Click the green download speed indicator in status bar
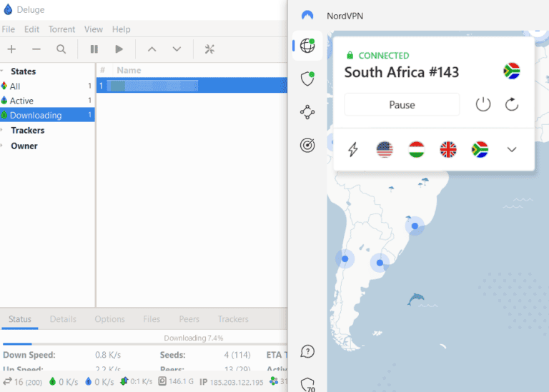Screen dimensions: 549x392 tap(64, 381)
